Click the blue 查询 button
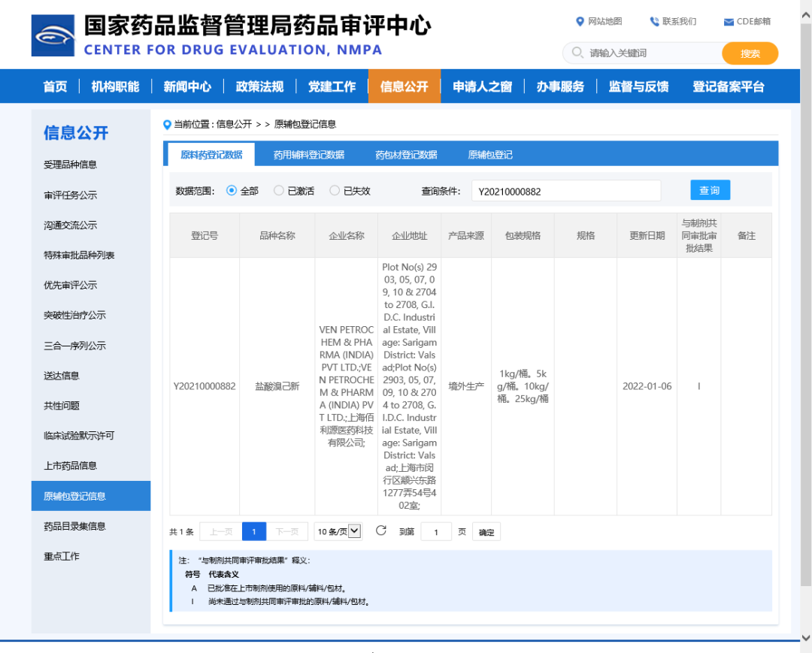This screenshot has height=653, width=812. (710, 190)
